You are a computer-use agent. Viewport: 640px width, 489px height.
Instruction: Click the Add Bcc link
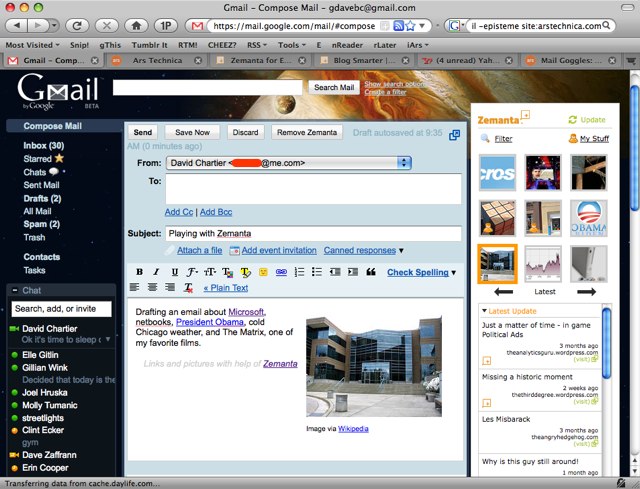coord(216,212)
